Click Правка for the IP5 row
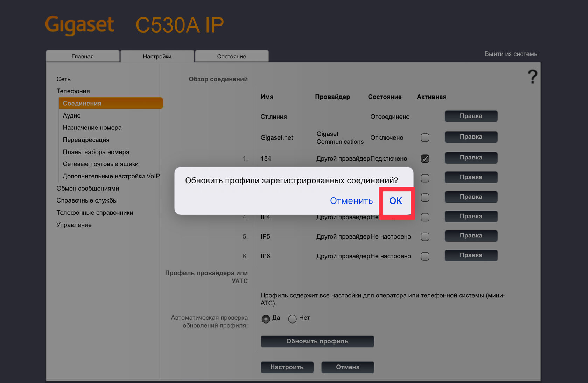 pyautogui.click(x=471, y=236)
